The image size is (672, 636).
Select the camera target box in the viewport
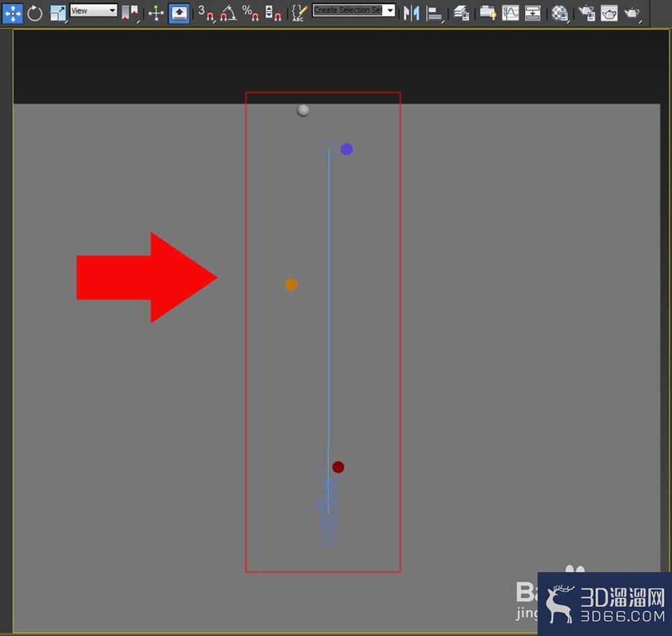point(329,149)
